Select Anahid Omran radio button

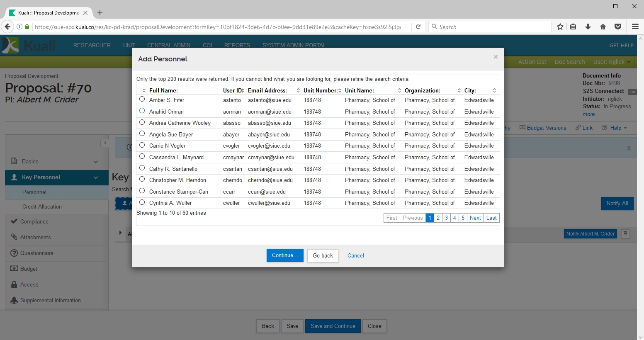click(142, 111)
